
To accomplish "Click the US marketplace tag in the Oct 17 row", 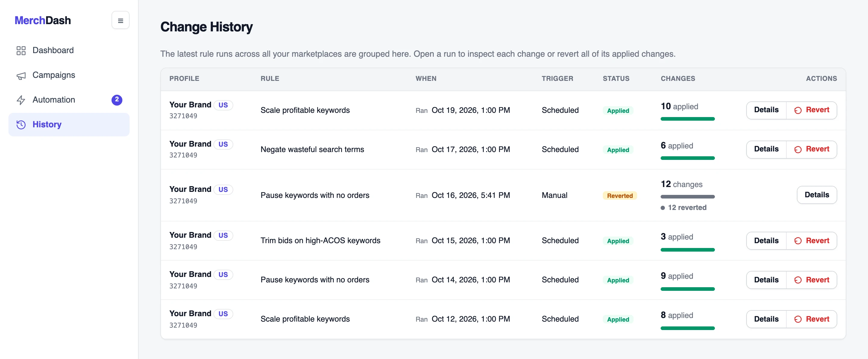I will point(223,144).
